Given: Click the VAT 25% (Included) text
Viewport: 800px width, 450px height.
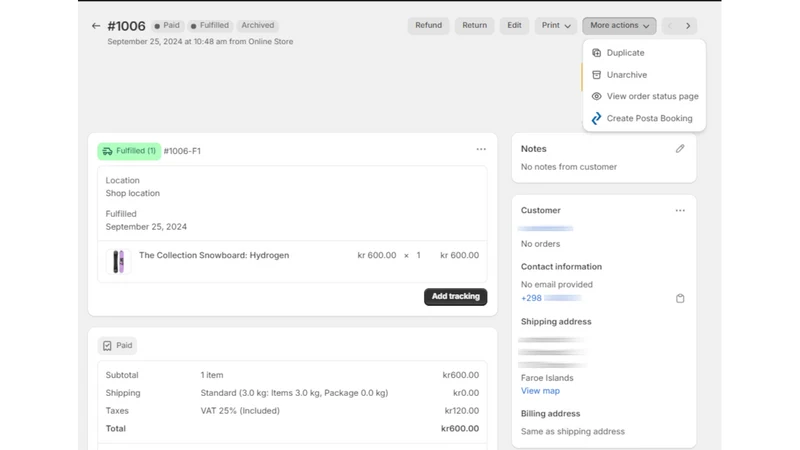Looking at the screenshot, I should click(x=240, y=411).
